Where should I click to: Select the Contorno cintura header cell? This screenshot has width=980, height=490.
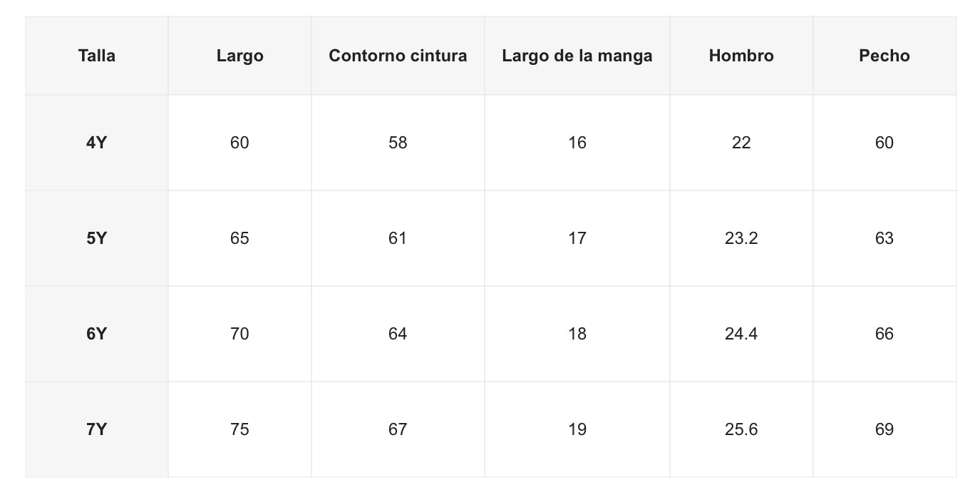(398, 56)
